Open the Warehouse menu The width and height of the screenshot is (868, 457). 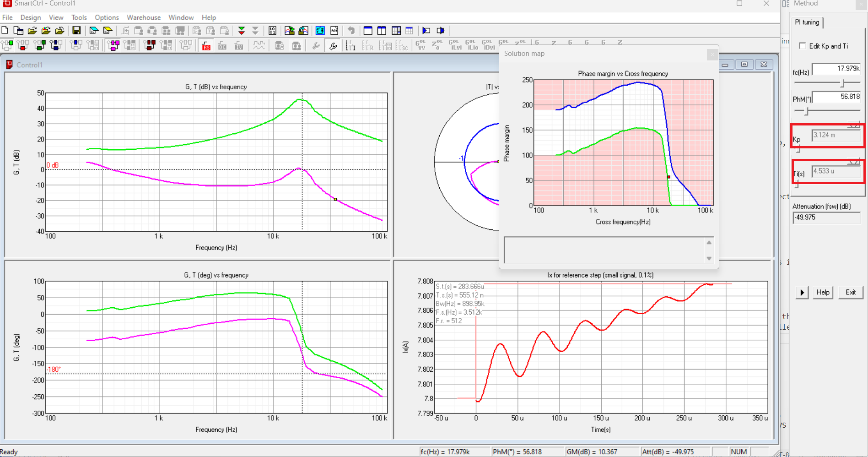[143, 17]
